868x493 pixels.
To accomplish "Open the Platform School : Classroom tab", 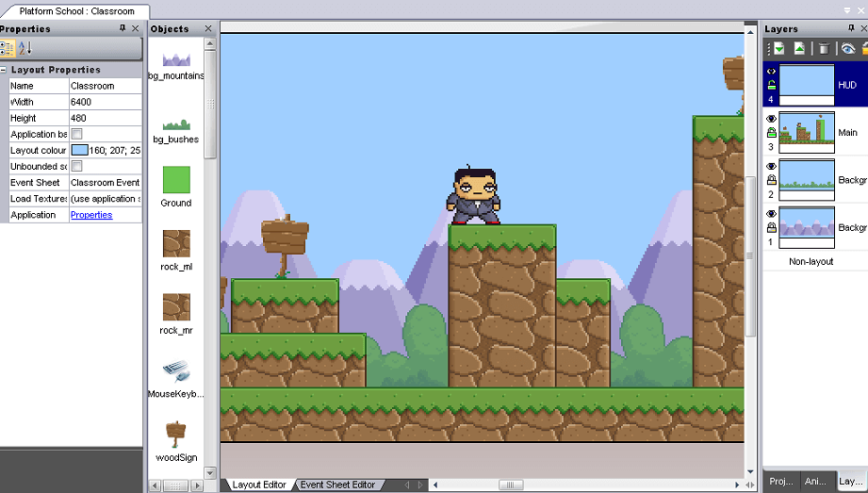I will 76,11.
